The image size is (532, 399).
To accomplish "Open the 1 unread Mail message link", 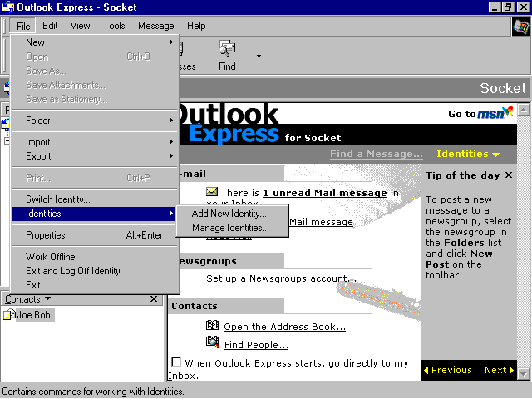I will click(x=325, y=193).
